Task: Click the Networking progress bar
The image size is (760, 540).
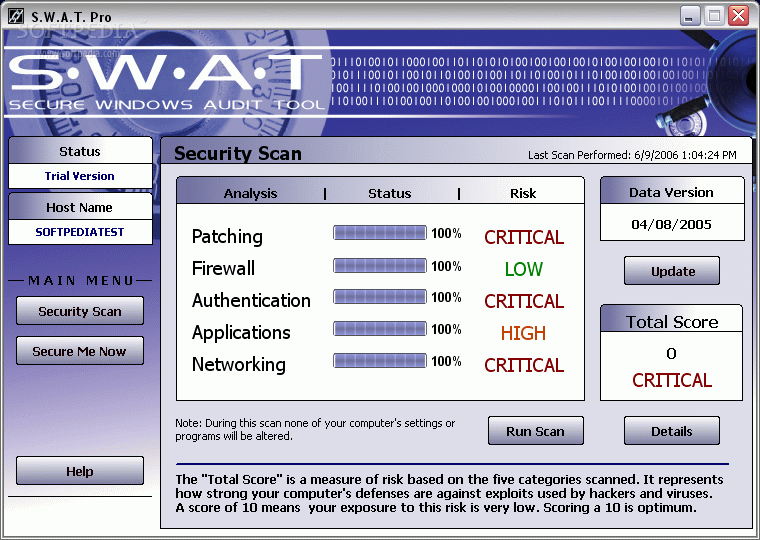Action: 380,361
